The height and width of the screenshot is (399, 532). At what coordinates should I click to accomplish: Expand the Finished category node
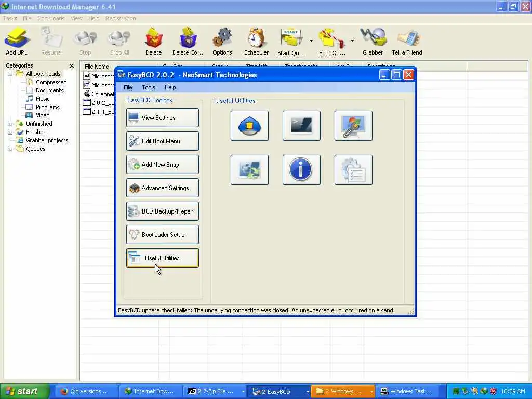coord(10,132)
